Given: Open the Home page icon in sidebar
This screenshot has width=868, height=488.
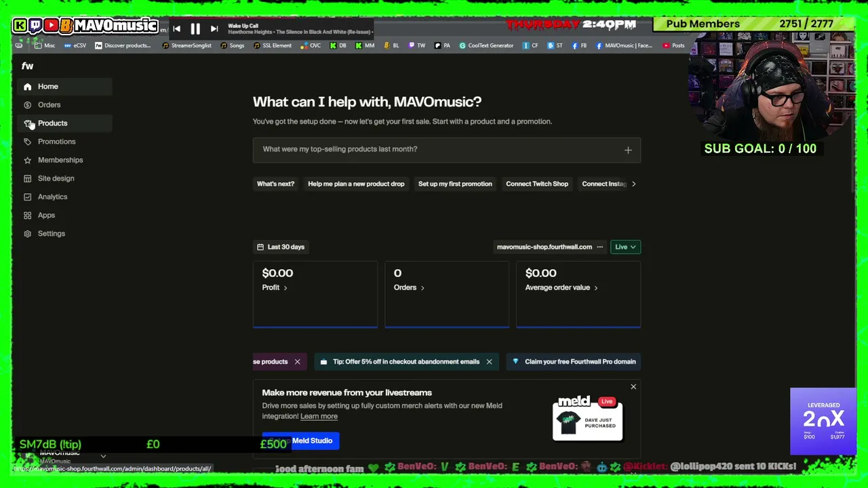Looking at the screenshot, I should coord(27,87).
